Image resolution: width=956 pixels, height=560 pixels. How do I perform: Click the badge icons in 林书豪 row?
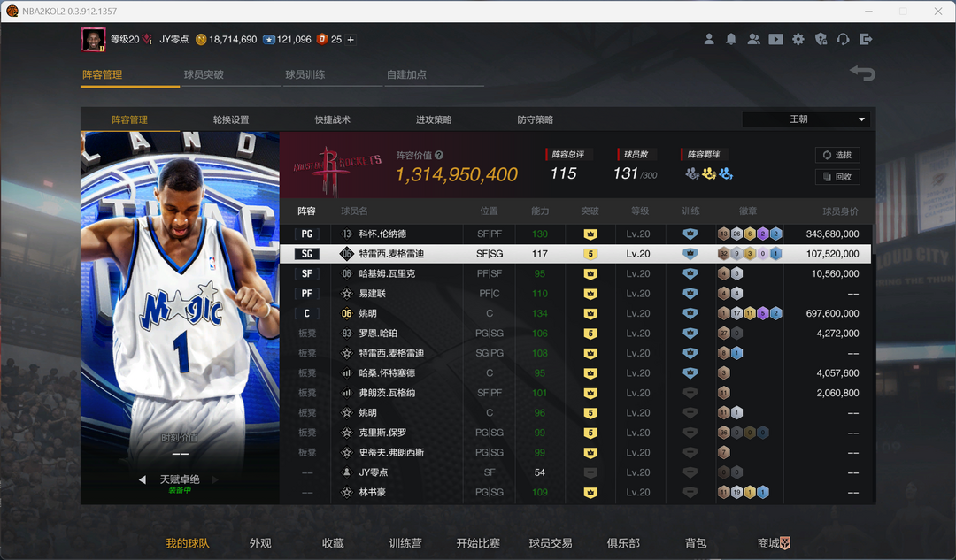pos(743,493)
